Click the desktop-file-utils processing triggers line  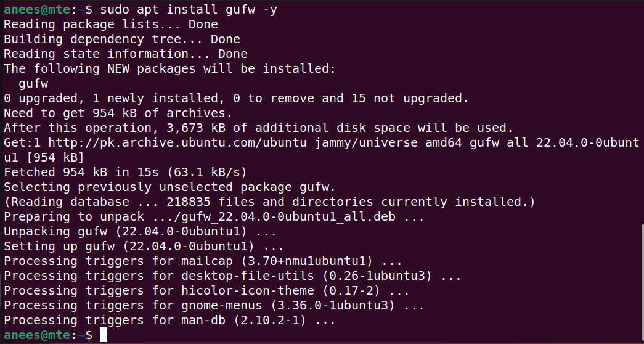[233, 276]
